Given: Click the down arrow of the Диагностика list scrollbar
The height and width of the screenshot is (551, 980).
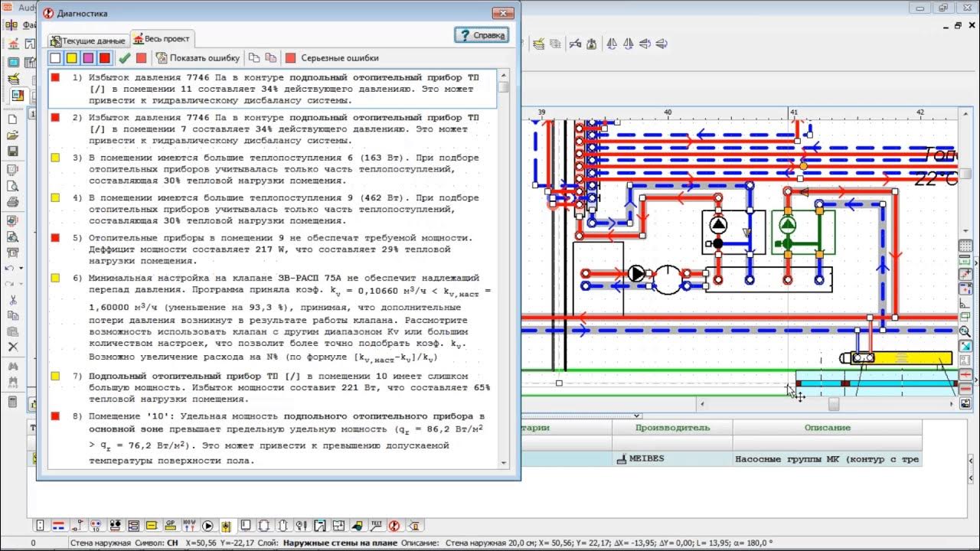Looking at the screenshot, I should click(504, 462).
